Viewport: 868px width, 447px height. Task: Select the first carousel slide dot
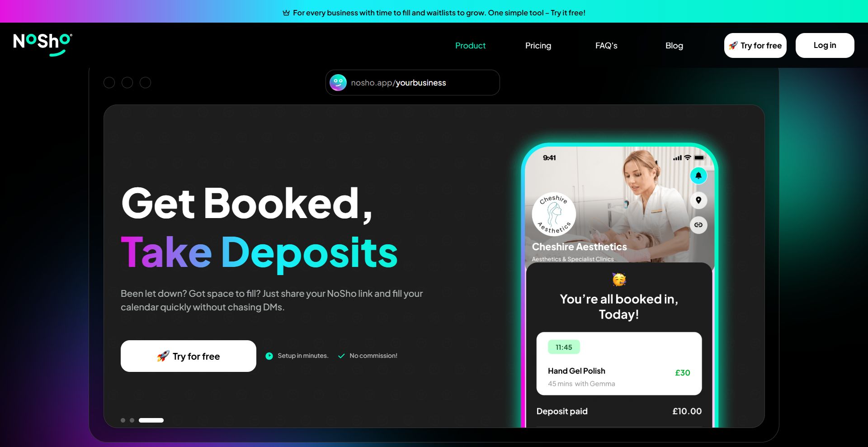(x=123, y=420)
